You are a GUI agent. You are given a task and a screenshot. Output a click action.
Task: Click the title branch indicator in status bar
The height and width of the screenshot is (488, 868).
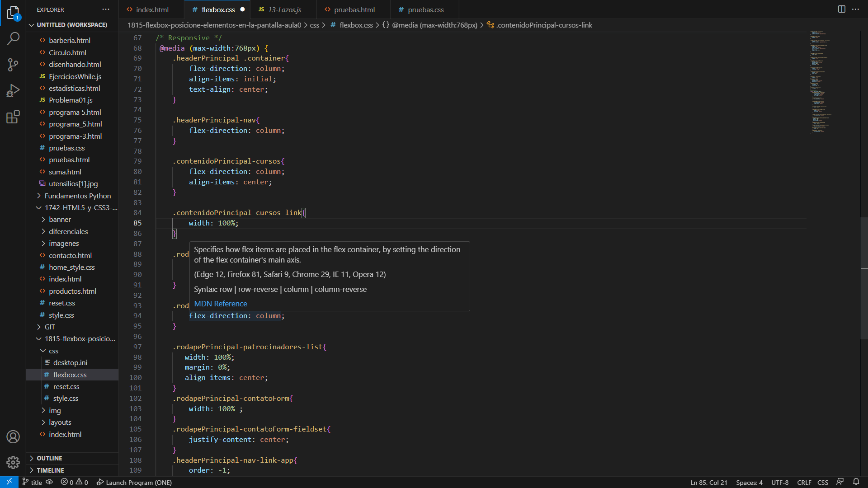click(32, 482)
